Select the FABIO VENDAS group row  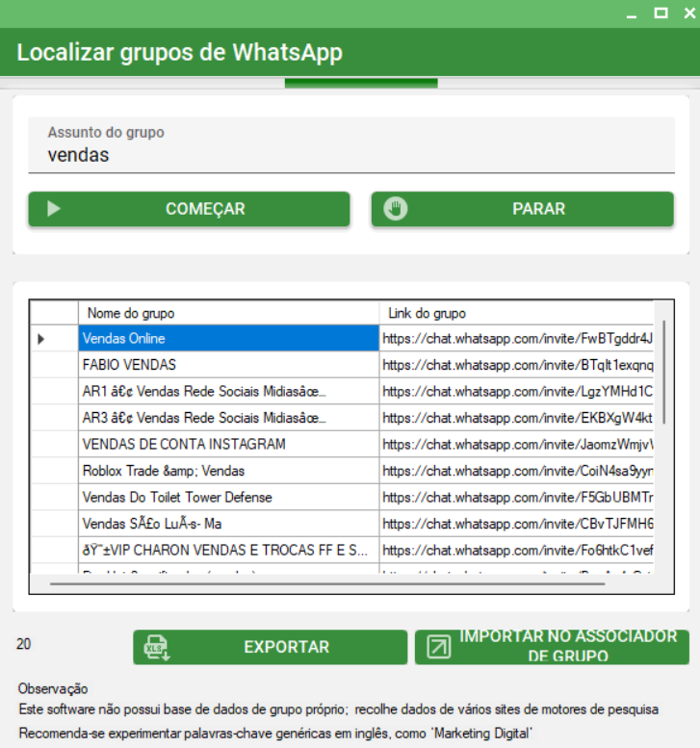click(228, 365)
